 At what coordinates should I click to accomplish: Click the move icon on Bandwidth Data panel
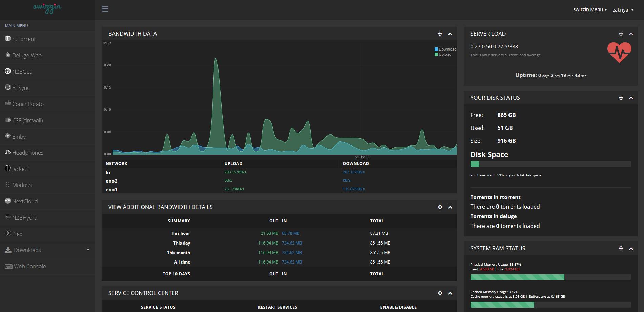coord(440,34)
